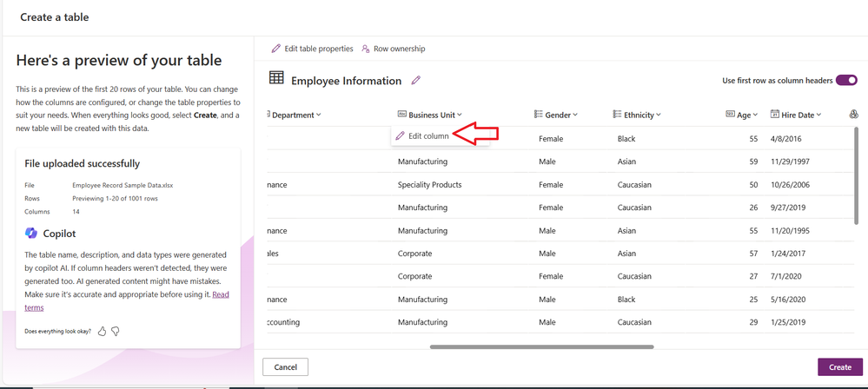Expand the Ethnicity column menu
This screenshot has height=389, width=868.
click(x=659, y=115)
